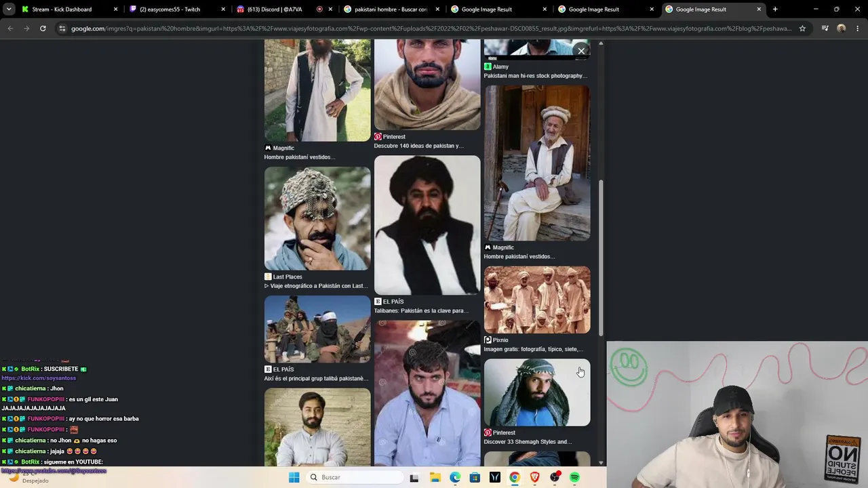
Task: Click the Pixnio source label
Action: click(x=500, y=340)
